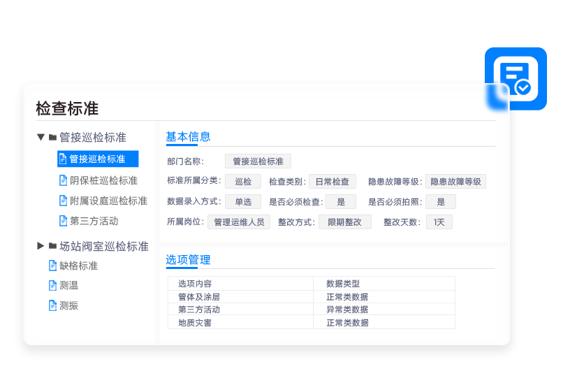Click the blue checklist icon at top right
The image size is (570, 392).
tap(516, 79)
